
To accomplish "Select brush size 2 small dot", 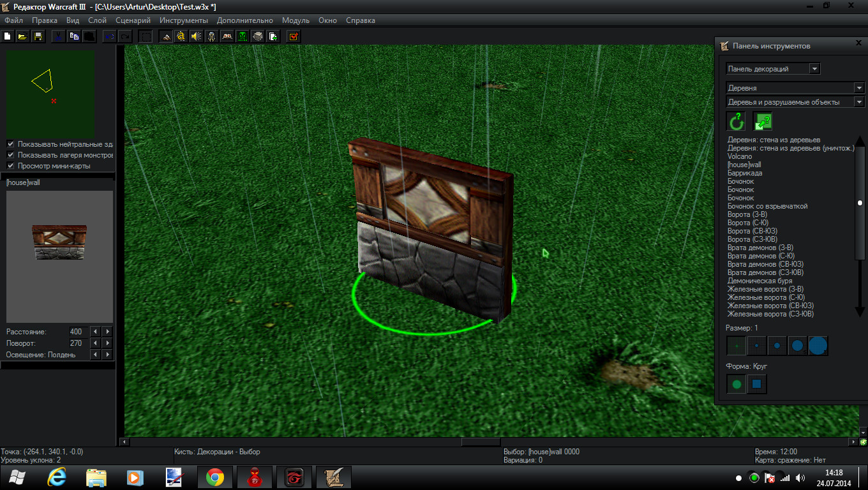I will click(x=757, y=346).
